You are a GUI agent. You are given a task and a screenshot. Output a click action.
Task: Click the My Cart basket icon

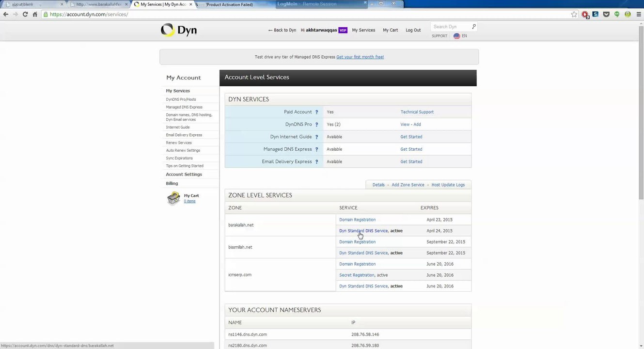[x=173, y=198]
